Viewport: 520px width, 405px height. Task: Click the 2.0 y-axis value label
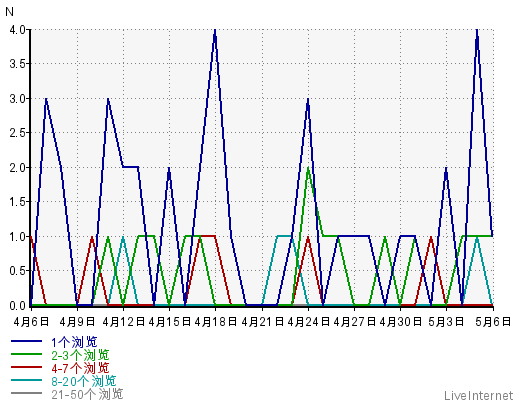pyautogui.click(x=17, y=167)
